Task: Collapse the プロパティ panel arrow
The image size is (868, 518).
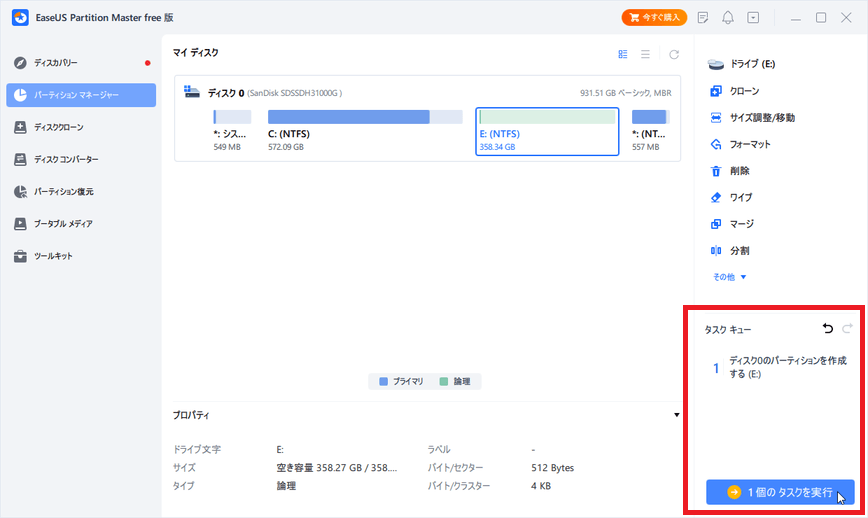Action: [677, 415]
